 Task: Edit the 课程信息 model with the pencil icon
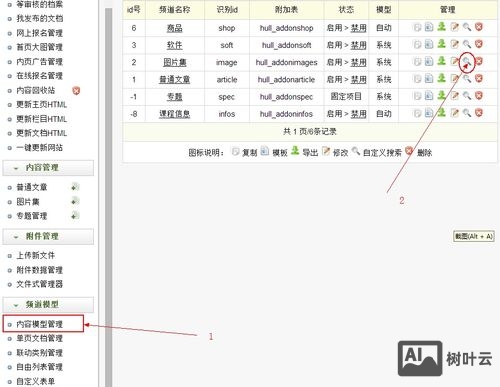pos(454,113)
